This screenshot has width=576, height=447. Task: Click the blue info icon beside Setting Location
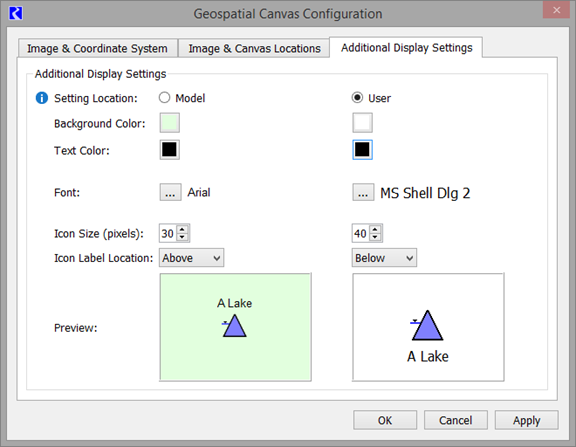tap(42, 98)
